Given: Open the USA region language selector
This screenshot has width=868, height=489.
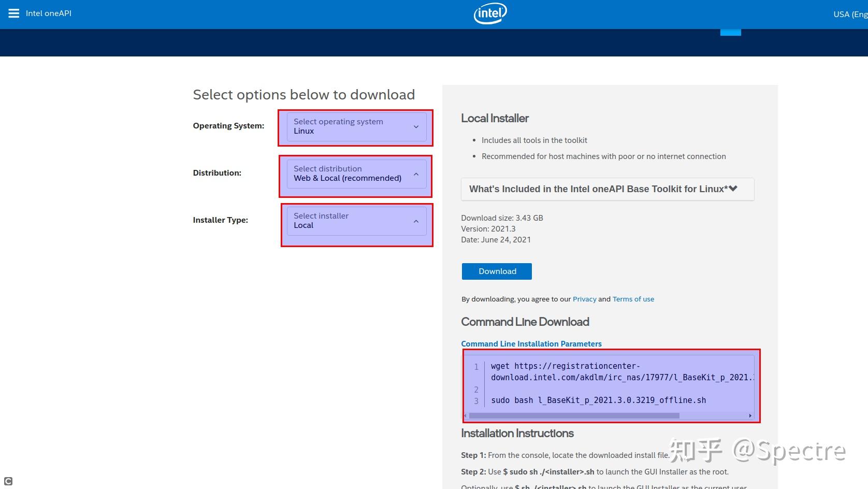Looking at the screenshot, I should [x=850, y=14].
